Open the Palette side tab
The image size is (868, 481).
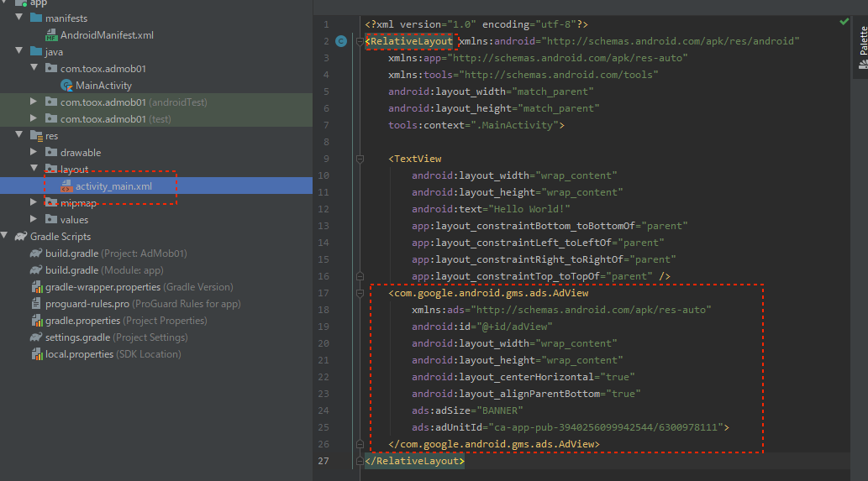(x=862, y=48)
